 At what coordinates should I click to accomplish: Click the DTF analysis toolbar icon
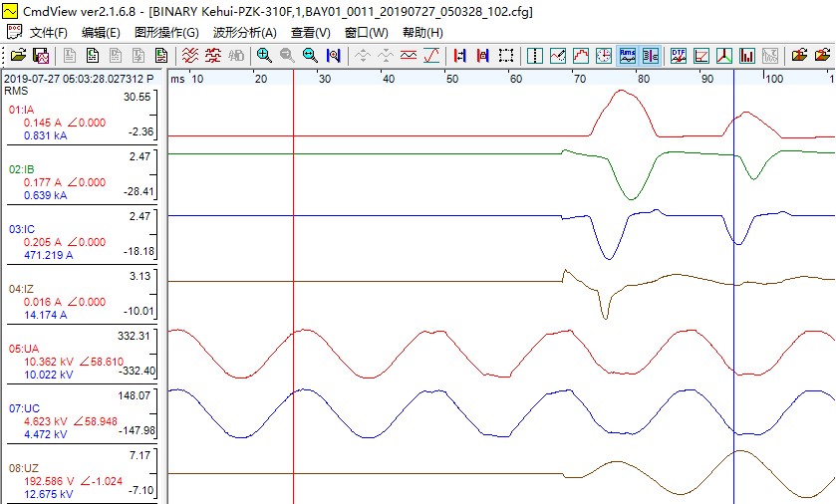(x=679, y=56)
